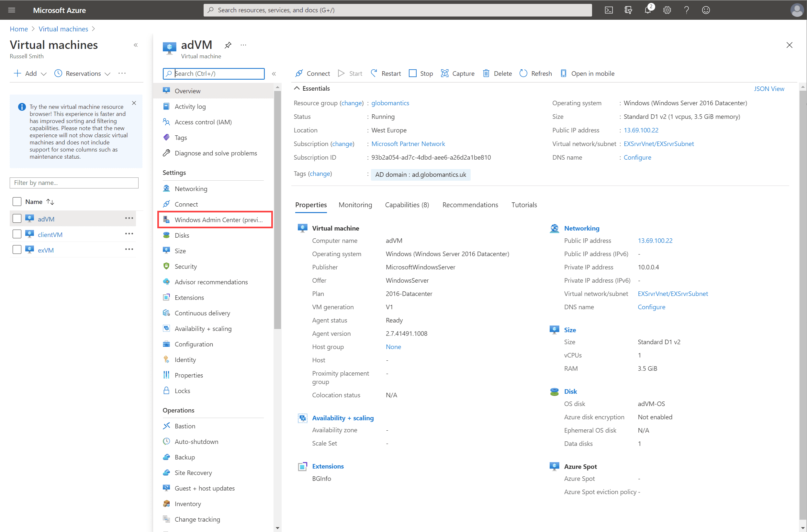This screenshot has height=532, width=807.
Task: Toggle the select-all Name checkbox
Action: 17,201
